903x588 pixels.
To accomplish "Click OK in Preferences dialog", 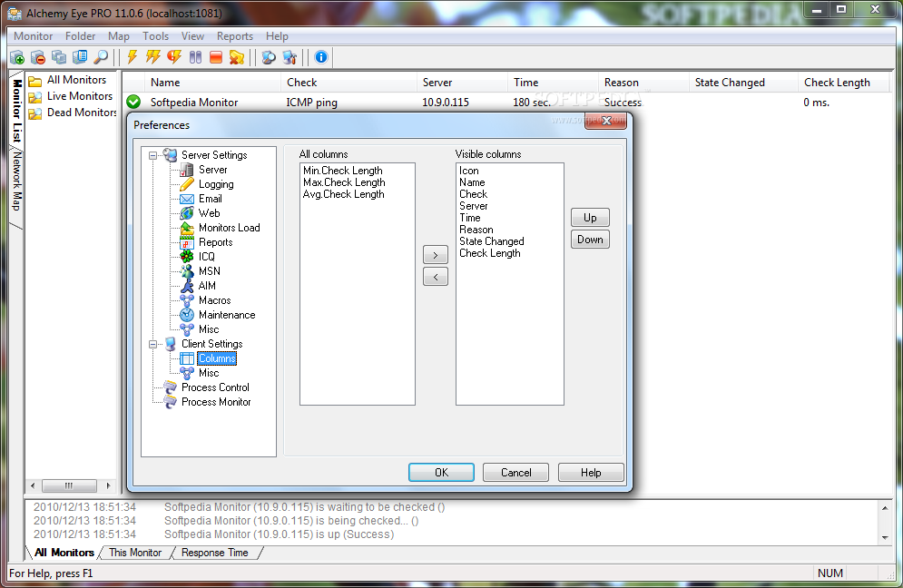I will point(441,472).
